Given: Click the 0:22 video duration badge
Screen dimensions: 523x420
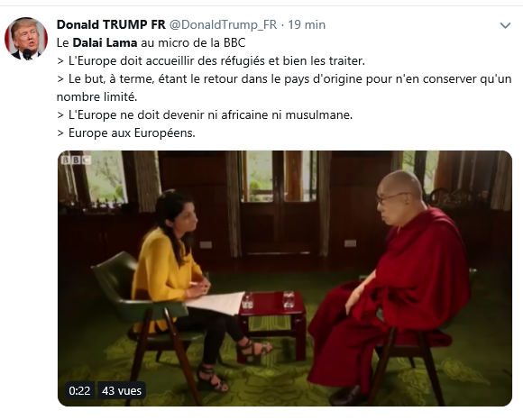Looking at the screenshot, I should pos(79,390).
